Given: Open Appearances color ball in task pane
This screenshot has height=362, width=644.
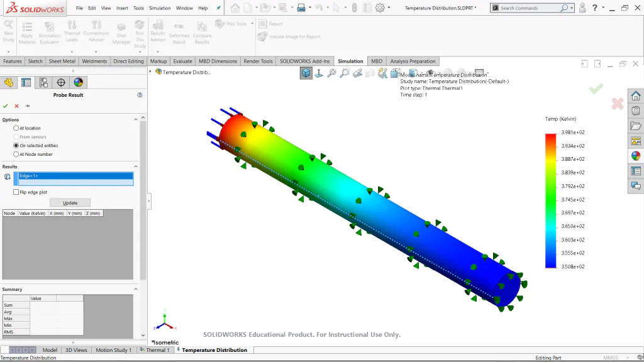Looking at the screenshot, I should point(636,156).
